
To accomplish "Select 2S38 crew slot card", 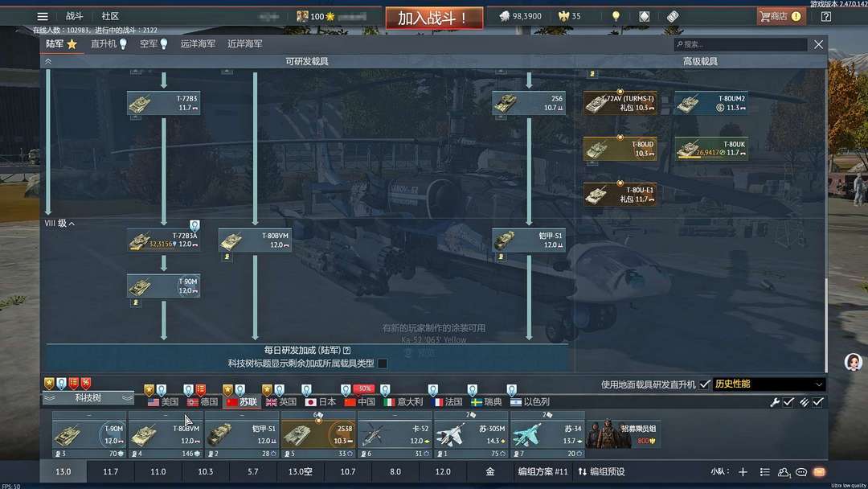I will coord(318,435).
